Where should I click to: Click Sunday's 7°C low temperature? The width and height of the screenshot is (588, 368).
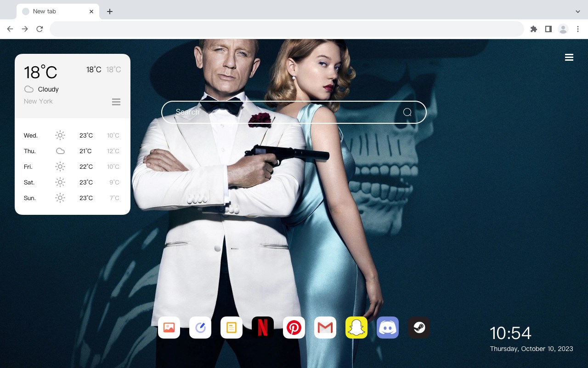(114, 198)
